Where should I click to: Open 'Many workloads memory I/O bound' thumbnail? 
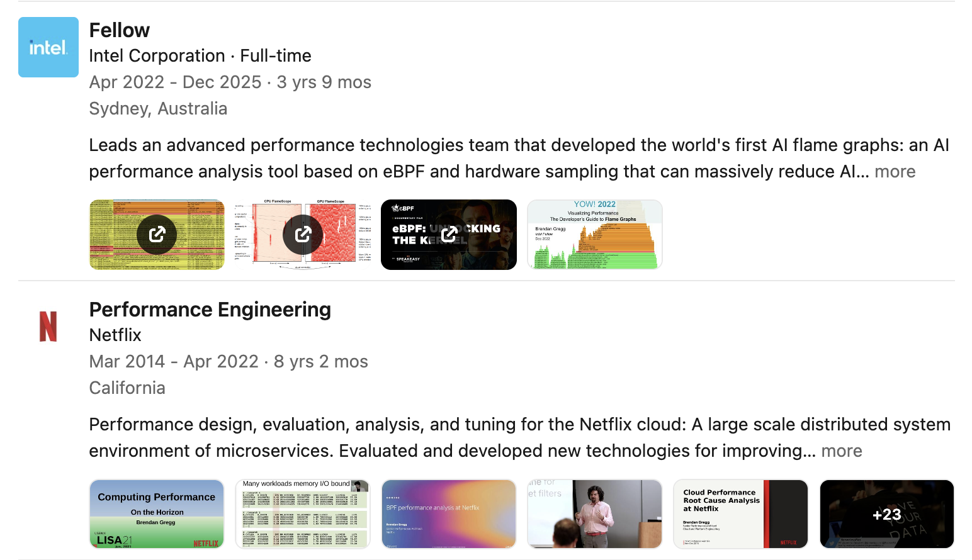(x=303, y=514)
